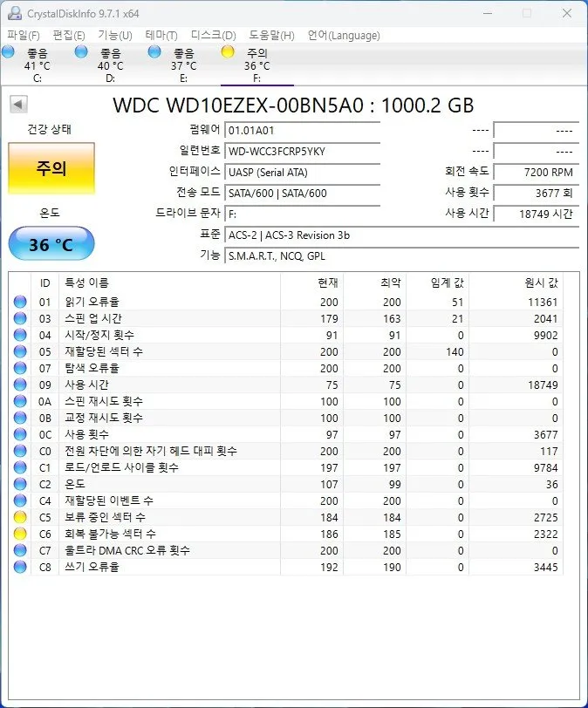Click the blue status dot for 07 탐색 오류율
588x708 pixels.
(x=20, y=368)
